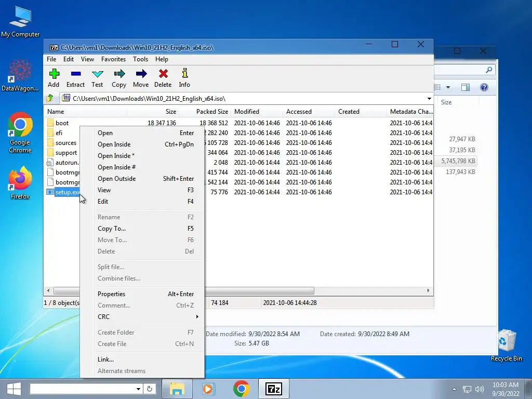Sort by the Name column header
Viewport: 532px width, 399px height.
(x=86, y=112)
